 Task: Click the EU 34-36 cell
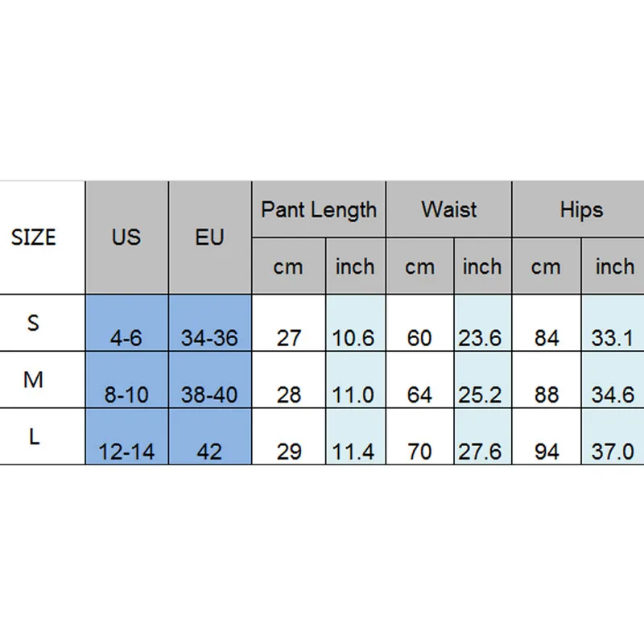click(209, 337)
